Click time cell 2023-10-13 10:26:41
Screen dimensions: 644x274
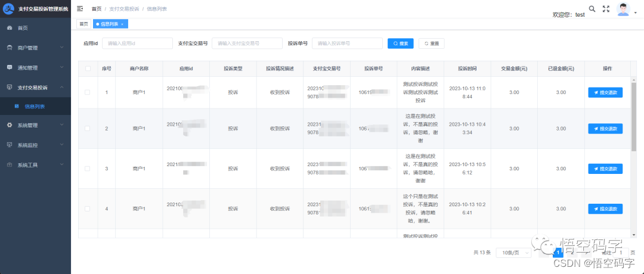coord(467,209)
